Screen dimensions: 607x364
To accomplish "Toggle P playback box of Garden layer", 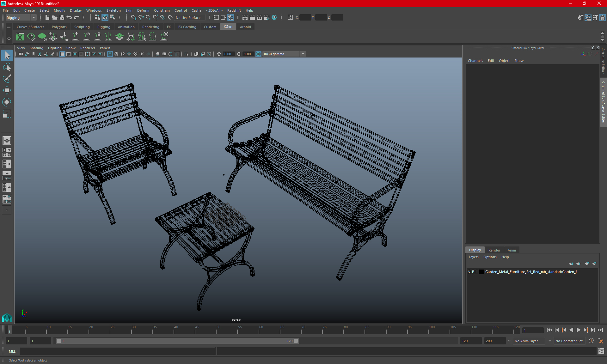I will pos(473,272).
